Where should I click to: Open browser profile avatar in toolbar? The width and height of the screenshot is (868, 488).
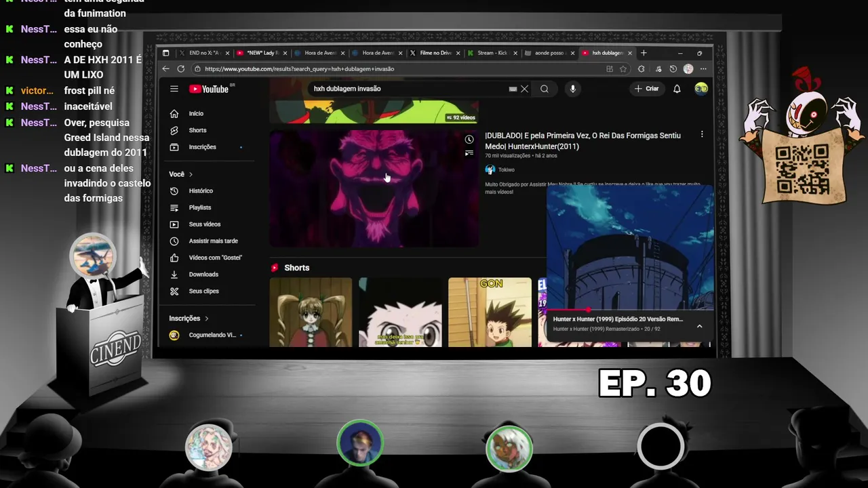[688, 68]
